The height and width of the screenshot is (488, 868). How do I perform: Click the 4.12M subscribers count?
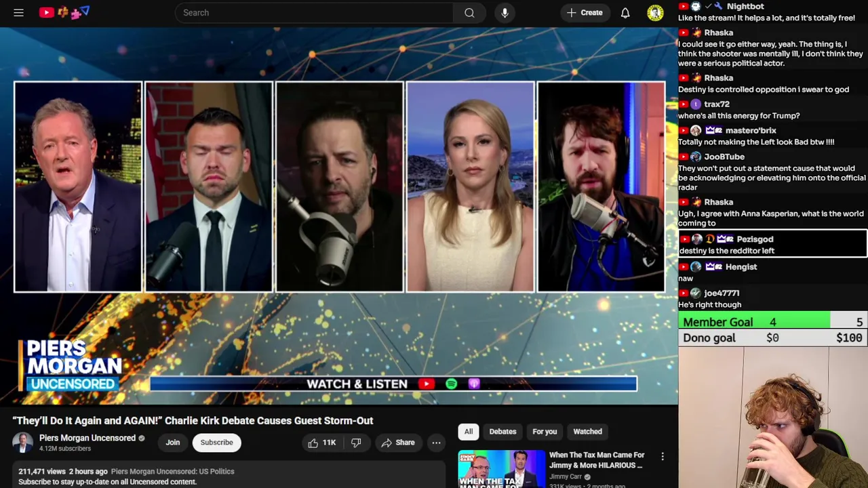[65, 449]
